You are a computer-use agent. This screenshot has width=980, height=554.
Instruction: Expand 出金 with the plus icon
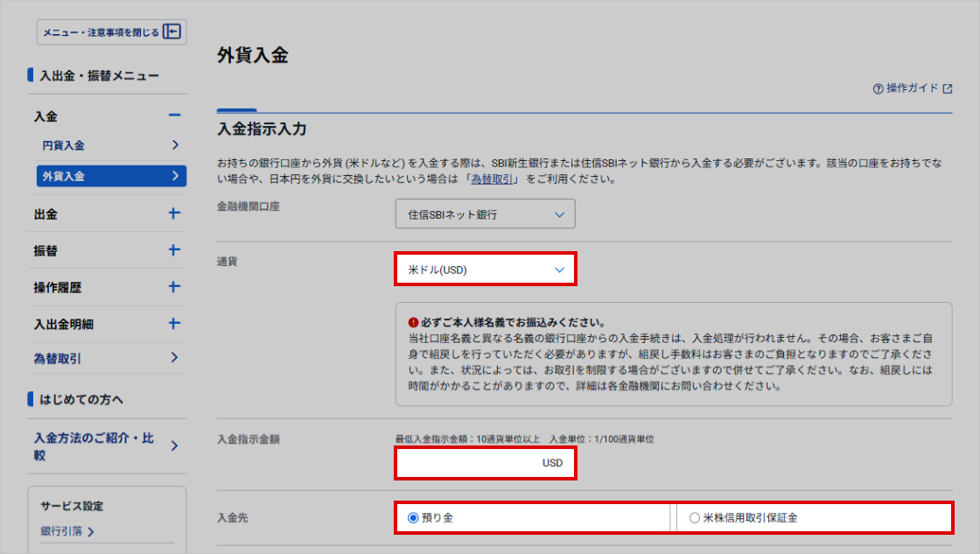tap(174, 214)
